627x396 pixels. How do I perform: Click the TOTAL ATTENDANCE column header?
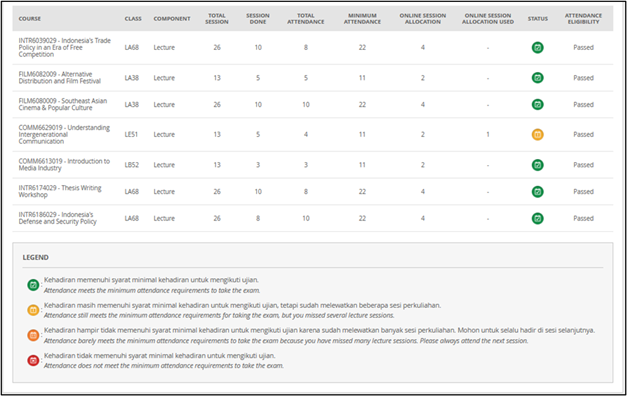click(x=306, y=19)
